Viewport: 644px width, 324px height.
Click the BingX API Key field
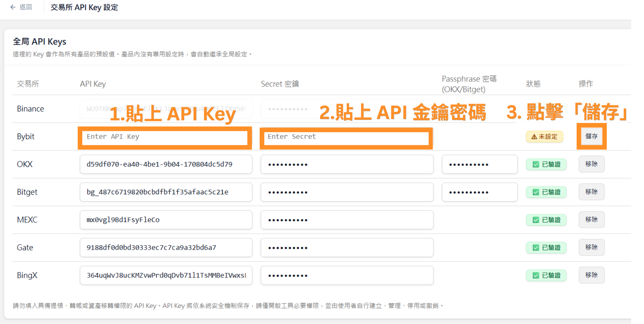[166, 275]
